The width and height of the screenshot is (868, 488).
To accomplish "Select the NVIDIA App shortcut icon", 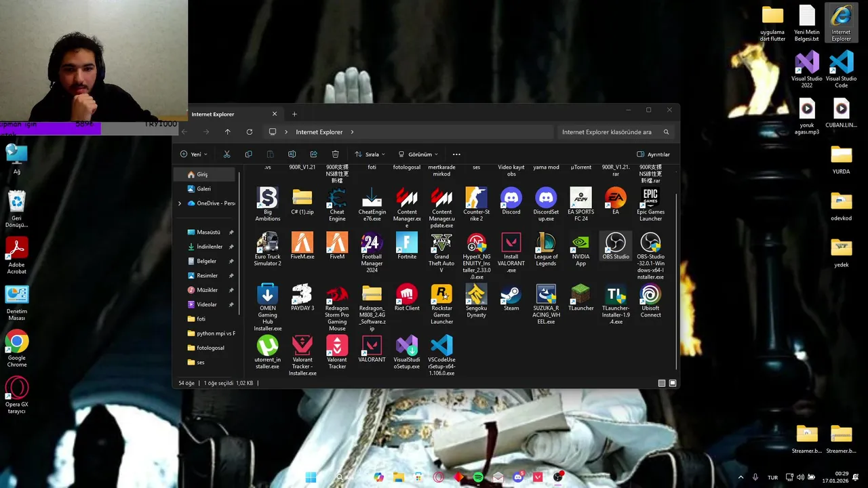I will (580, 243).
